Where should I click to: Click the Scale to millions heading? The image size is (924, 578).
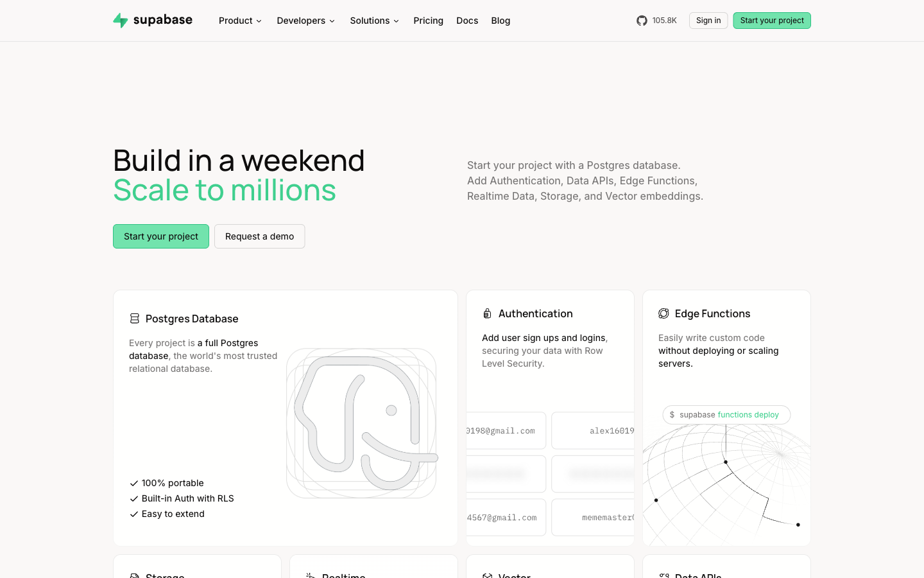pyautogui.click(x=225, y=190)
